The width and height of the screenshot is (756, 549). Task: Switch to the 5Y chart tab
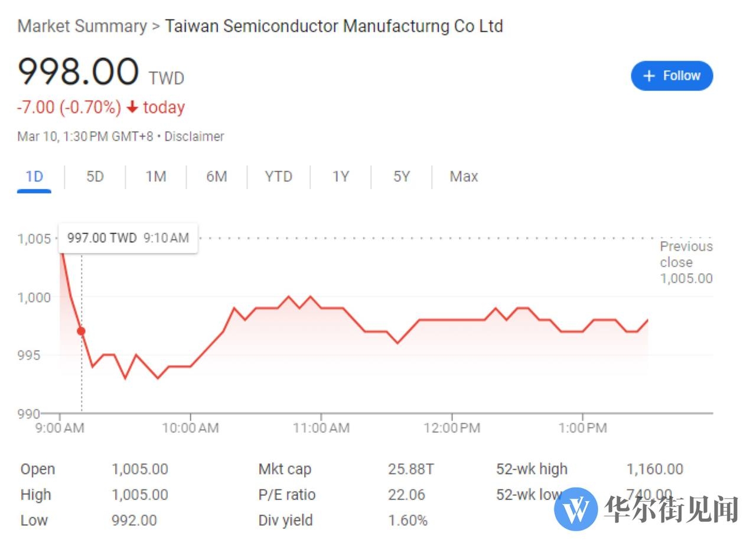pyautogui.click(x=402, y=177)
